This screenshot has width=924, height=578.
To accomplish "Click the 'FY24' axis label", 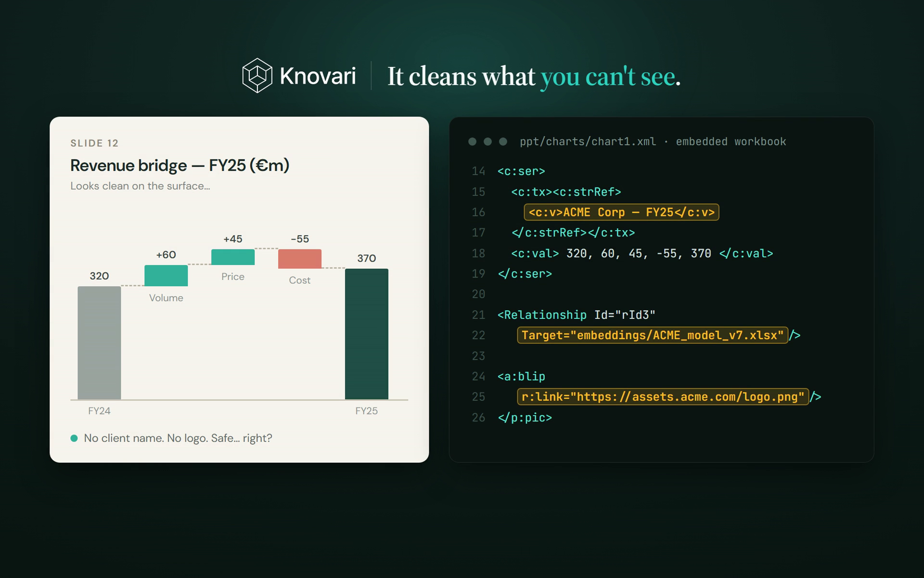I will [99, 411].
